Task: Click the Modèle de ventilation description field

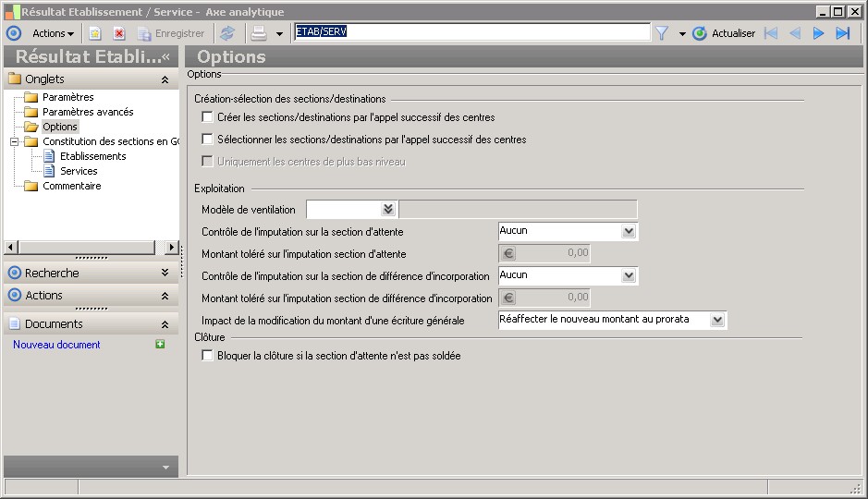Action: click(x=518, y=209)
